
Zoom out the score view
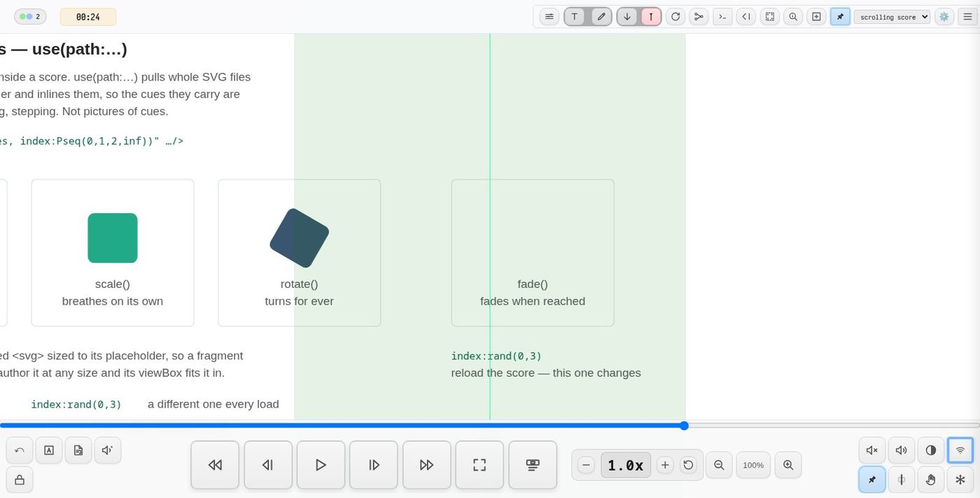click(719, 465)
